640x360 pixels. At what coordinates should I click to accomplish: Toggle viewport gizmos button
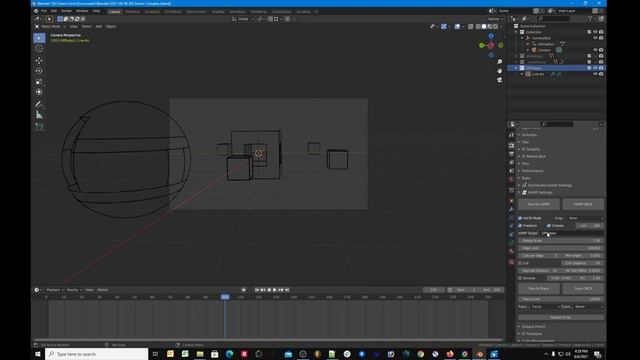(x=444, y=27)
